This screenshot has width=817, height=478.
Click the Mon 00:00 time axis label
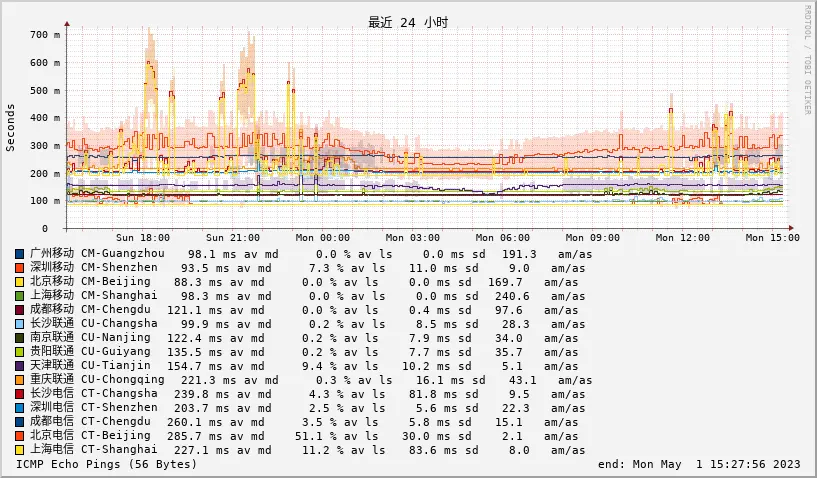coord(324,238)
